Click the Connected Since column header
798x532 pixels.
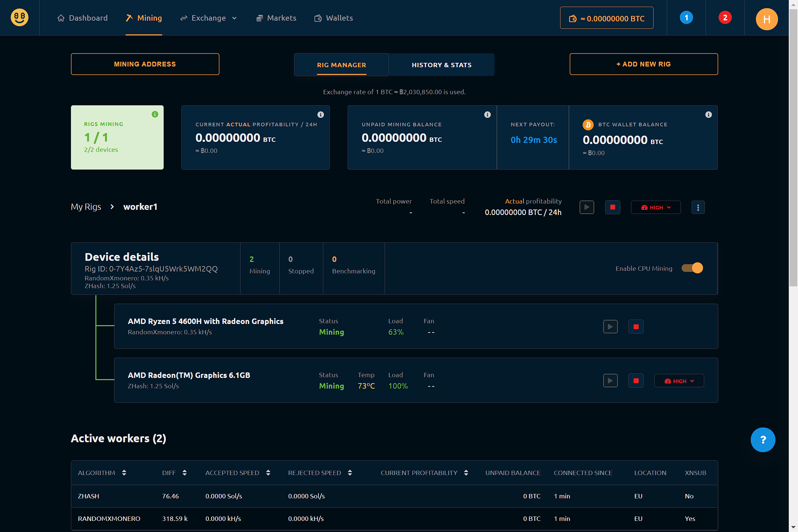(583, 473)
